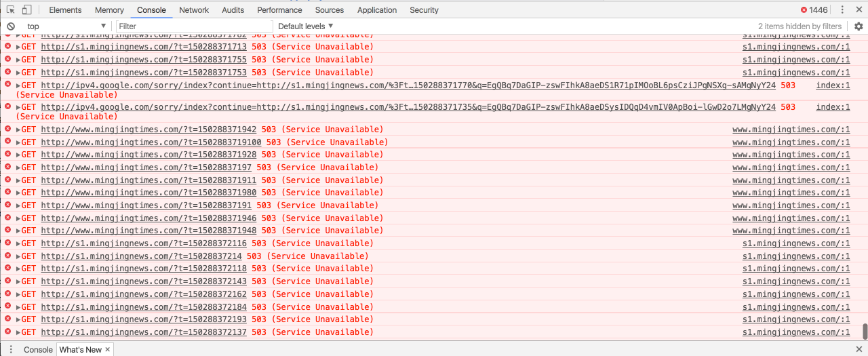The image size is (868, 356).
Task: Click the console Filter input field
Action: [x=194, y=26]
